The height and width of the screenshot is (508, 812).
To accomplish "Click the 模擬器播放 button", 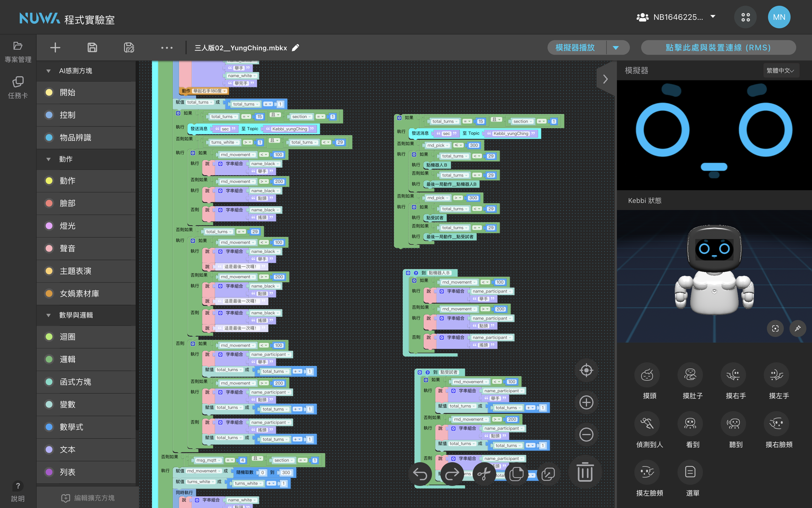I will pyautogui.click(x=576, y=48).
